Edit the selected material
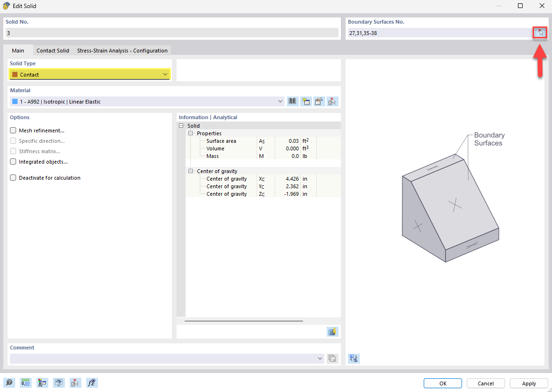The height and width of the screenshot is (392, 552). coord(319,101)
